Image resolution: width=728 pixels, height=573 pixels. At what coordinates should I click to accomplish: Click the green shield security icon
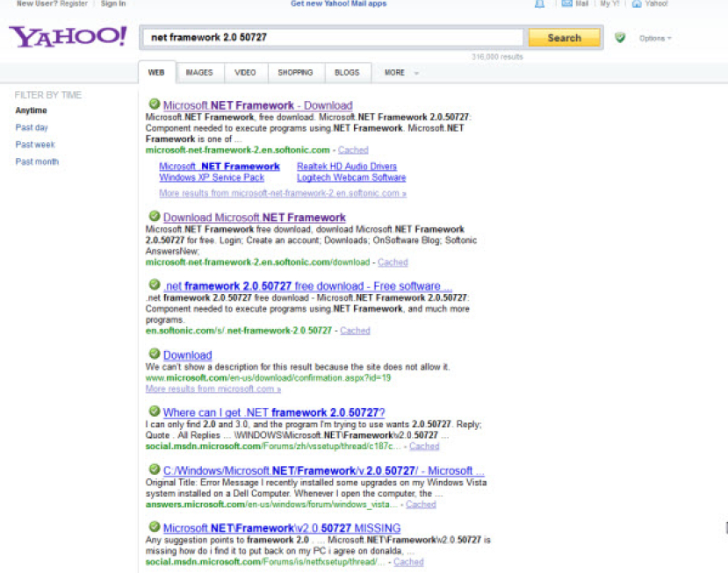point(620,38)
